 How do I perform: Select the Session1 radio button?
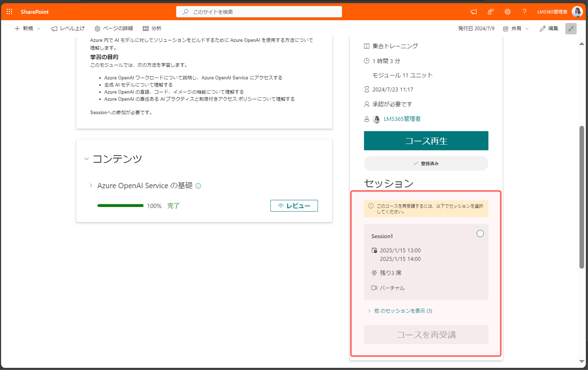[x=480, y=234]
